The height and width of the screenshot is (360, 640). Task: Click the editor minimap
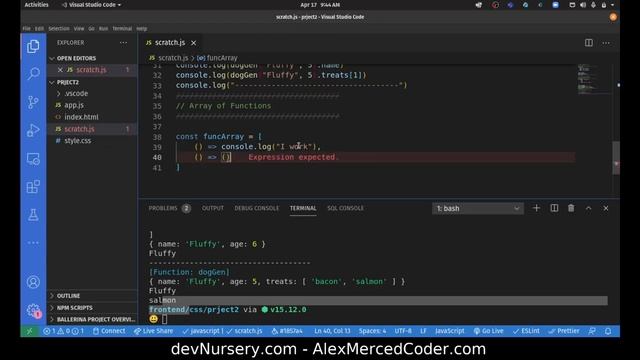594,80
